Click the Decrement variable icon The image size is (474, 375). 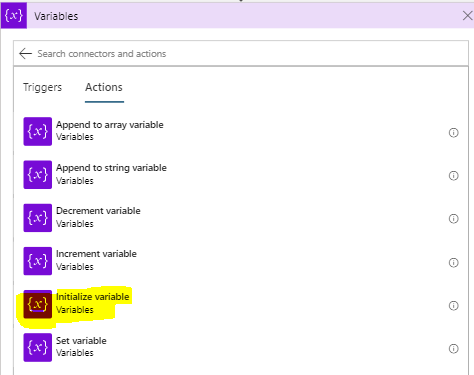tap(38, 218)
